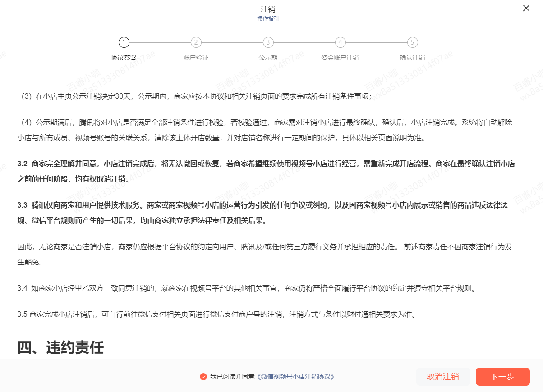Select the circle labeled 4 in the progress bar
Viewport: 543px width, 392px height.
[341, 42]
